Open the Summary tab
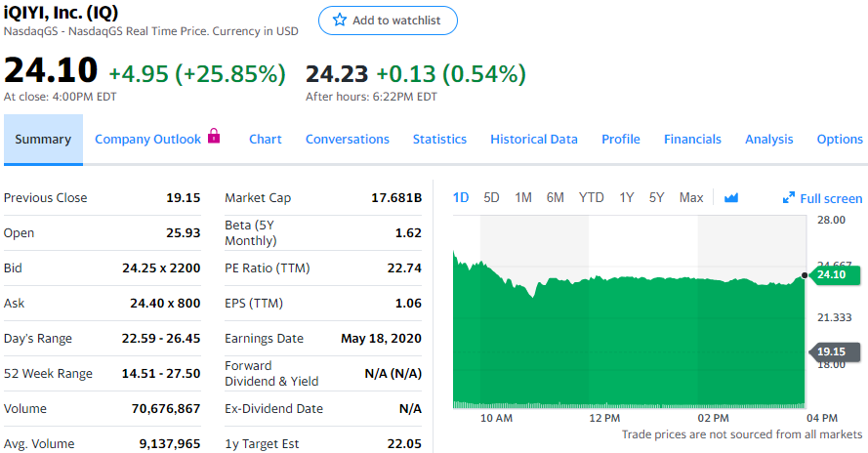This screenshot has height=453, width=868. [43, 139]
